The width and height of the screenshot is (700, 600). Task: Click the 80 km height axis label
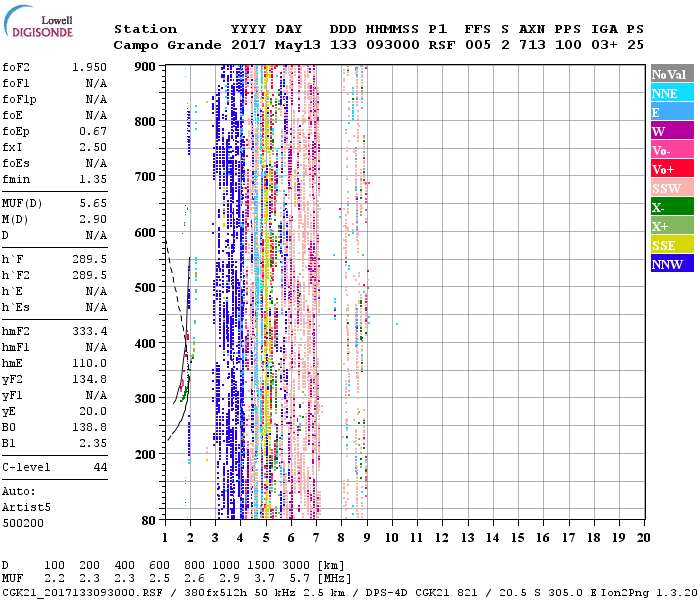click(x=149, y=520)
